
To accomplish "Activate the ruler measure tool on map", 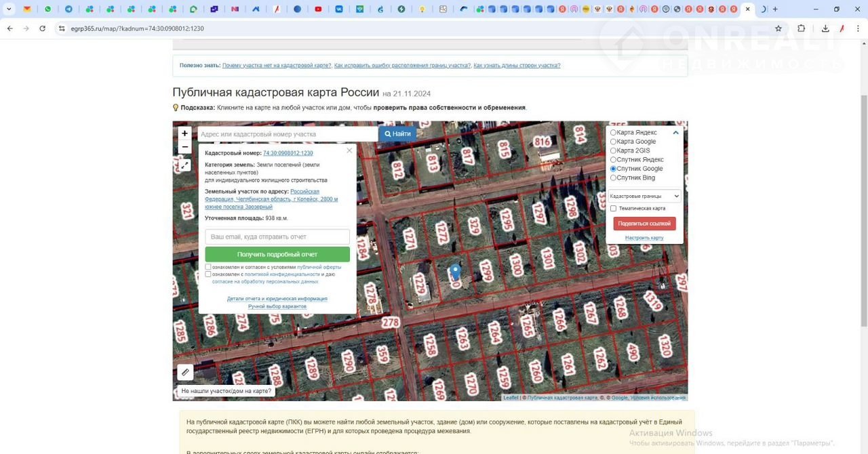I will coord(185,372).
